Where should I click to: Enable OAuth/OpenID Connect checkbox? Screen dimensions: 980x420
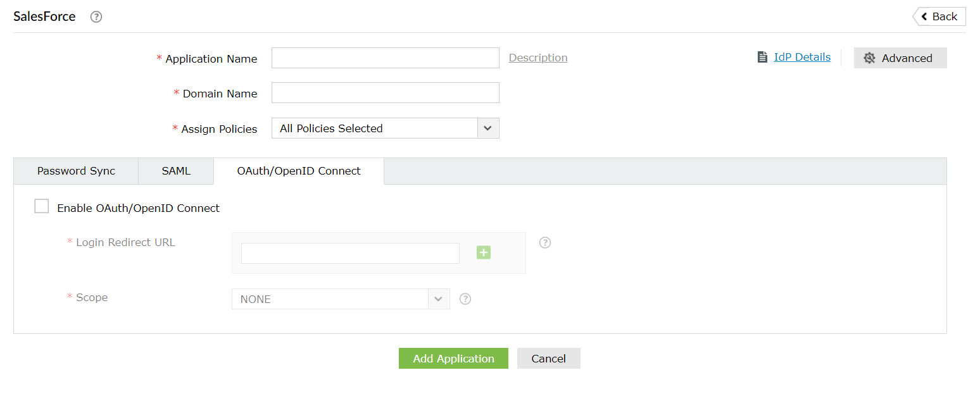pyautogui.click(x=42, y=206)
